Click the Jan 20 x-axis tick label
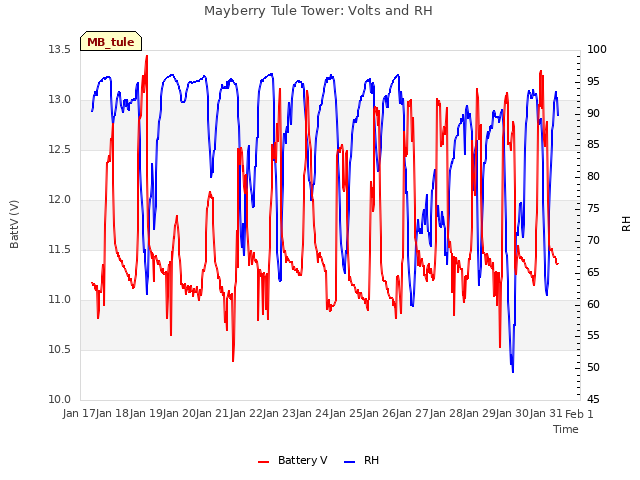 point(179,413)
